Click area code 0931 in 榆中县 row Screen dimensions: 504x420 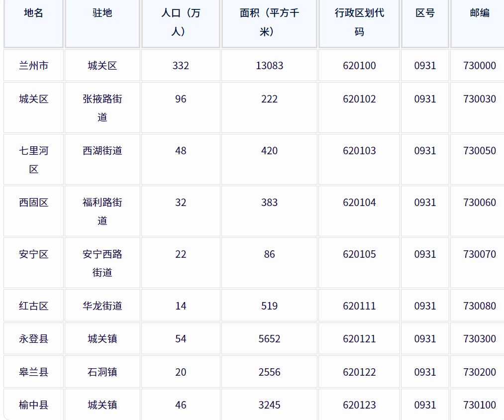425,405
